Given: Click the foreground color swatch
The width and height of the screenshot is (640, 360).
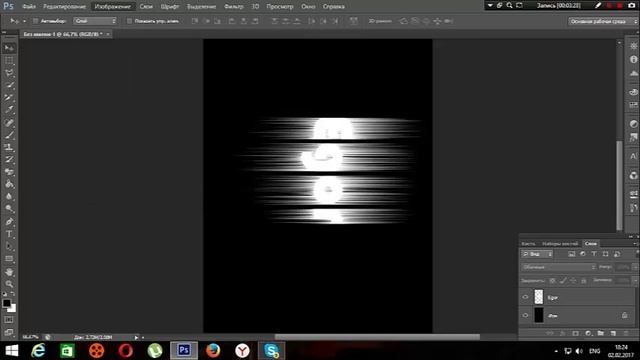Looking at the screenshot, I should click(x=6, y=303).
